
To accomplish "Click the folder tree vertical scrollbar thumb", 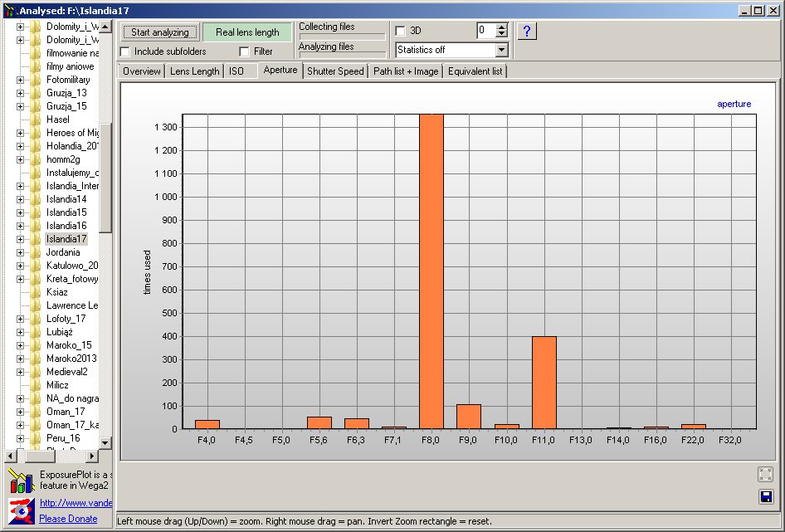I will [105, 178].
